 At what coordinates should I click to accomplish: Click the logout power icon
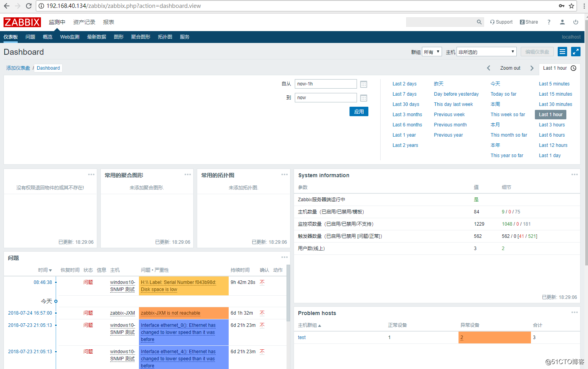576,22
